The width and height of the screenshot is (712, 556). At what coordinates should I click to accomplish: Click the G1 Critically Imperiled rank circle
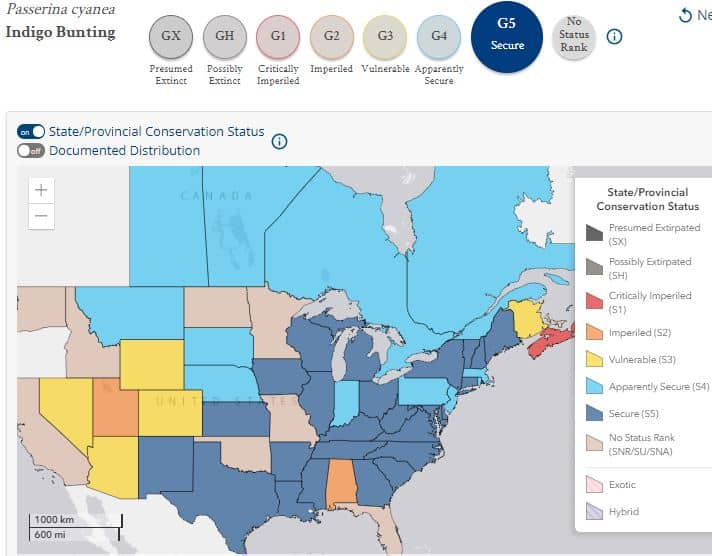[x=278, y=36]
